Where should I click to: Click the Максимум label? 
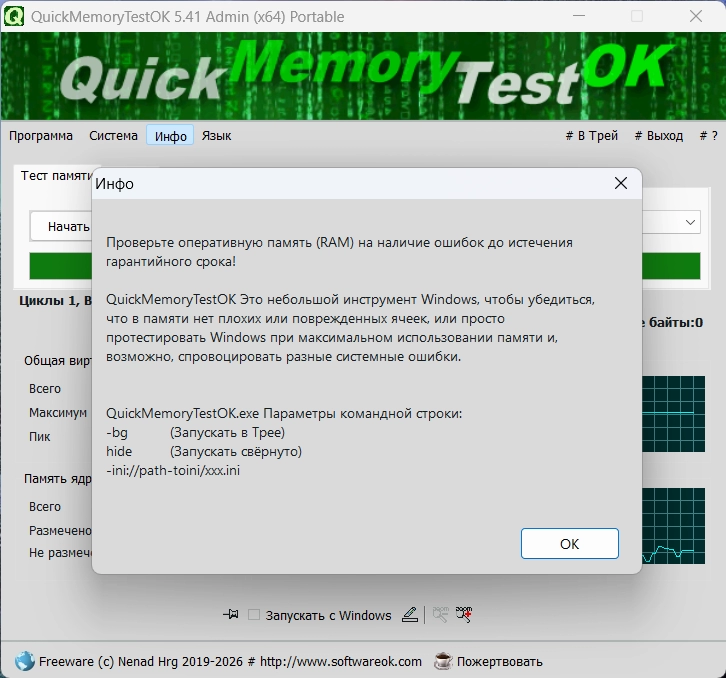click(58, 413)
